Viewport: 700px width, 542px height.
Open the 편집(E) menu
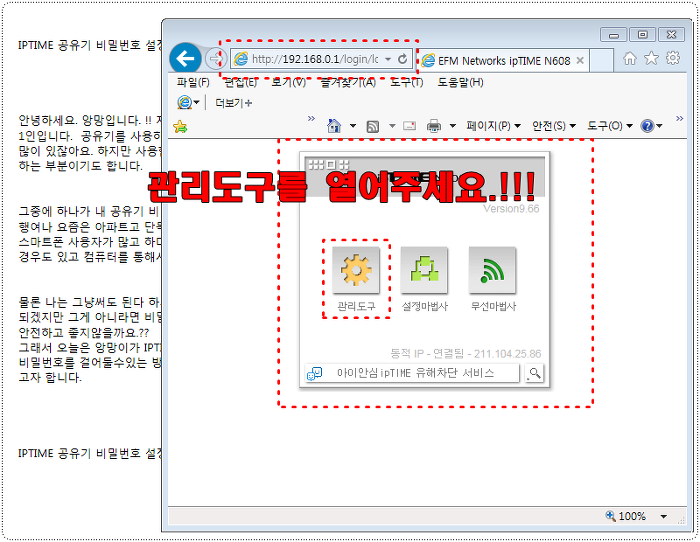coord(241,82)
